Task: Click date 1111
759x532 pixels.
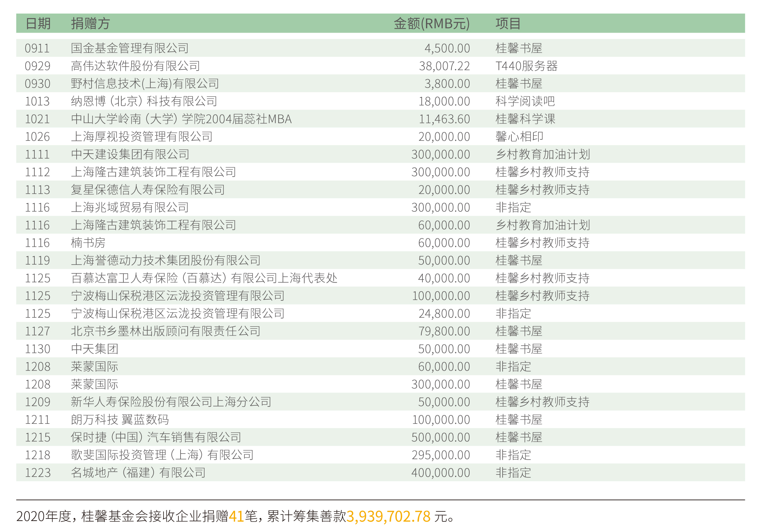Action: 37,154
